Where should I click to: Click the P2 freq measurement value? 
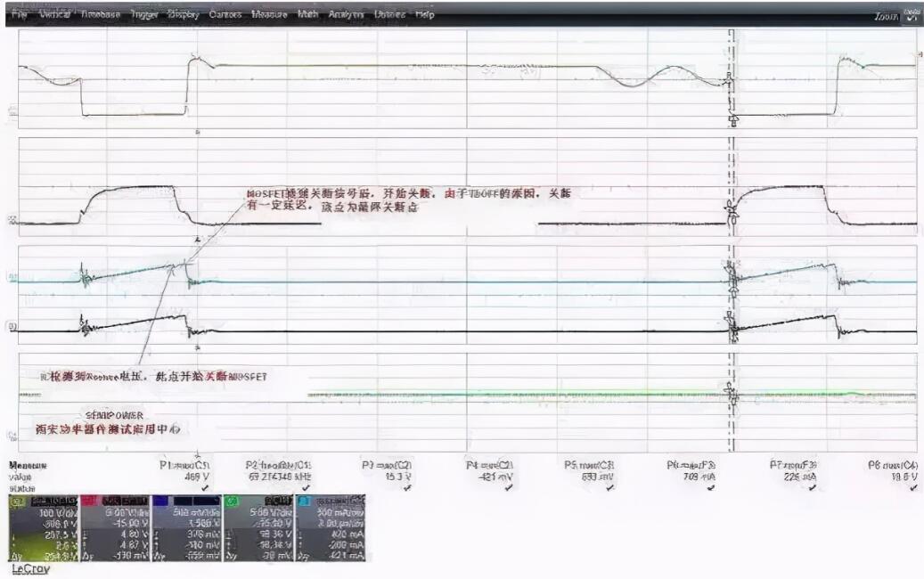[x=277, y=477]
